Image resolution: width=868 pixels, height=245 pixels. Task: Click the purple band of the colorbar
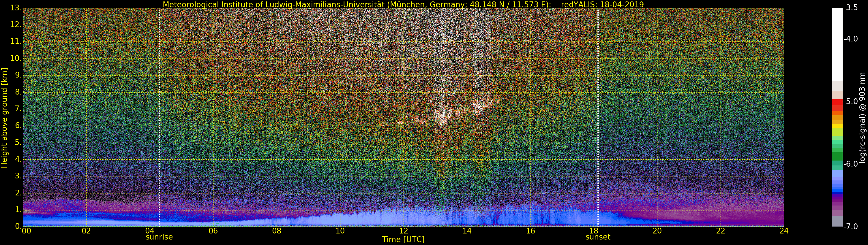pyautogui.click(x=837, y=199)
